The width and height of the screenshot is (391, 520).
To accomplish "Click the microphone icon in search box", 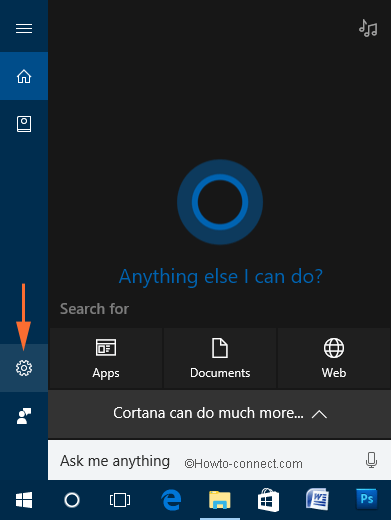I will (x=371, y=460).
